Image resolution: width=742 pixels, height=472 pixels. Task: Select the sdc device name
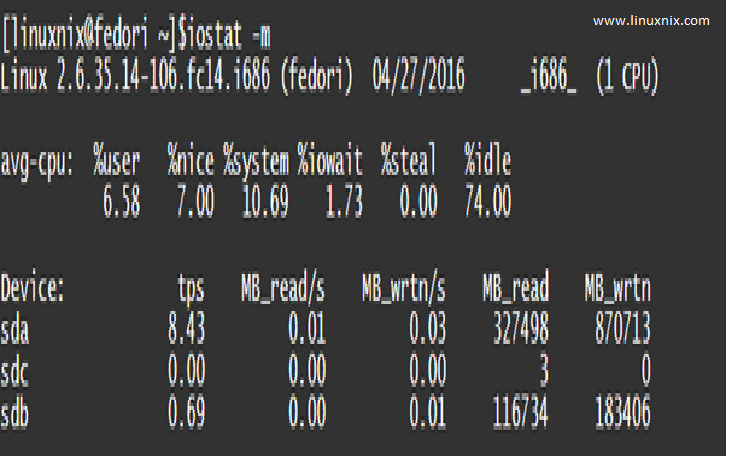[x=16, y=372]
